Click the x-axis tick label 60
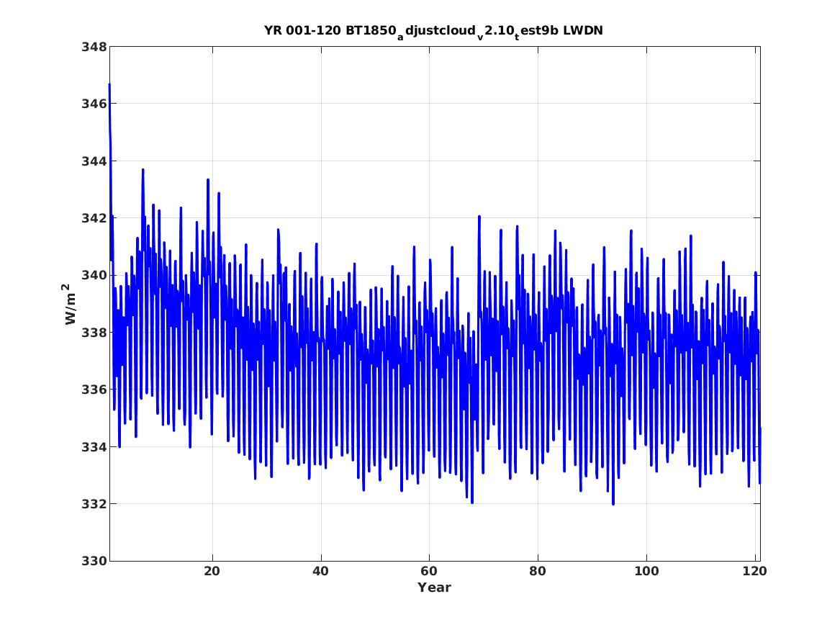This screenshot has width=840, height=630. (429, 572)
